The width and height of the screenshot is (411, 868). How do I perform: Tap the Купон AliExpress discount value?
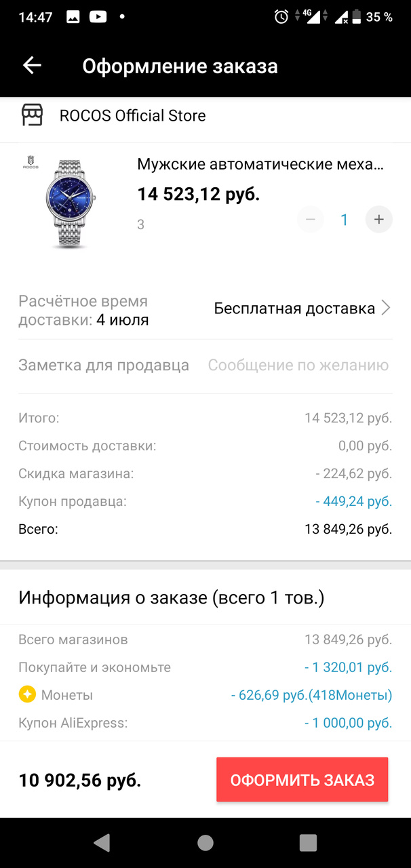pos(348,723)
